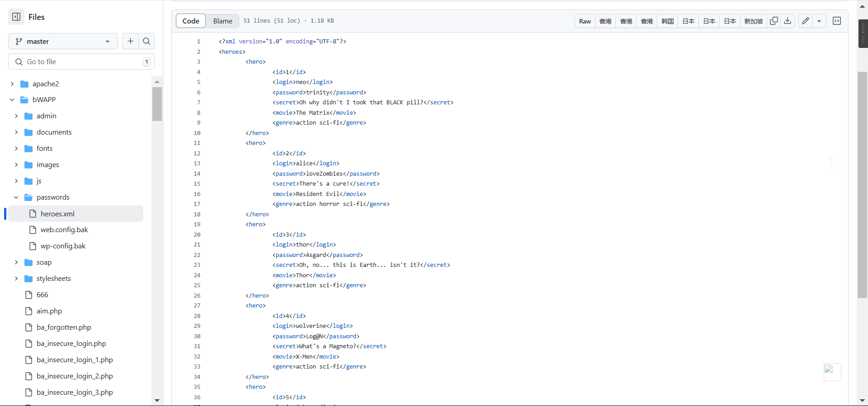
Task: Click the broken image in the bottom-right corner
Action: (832, 372)
